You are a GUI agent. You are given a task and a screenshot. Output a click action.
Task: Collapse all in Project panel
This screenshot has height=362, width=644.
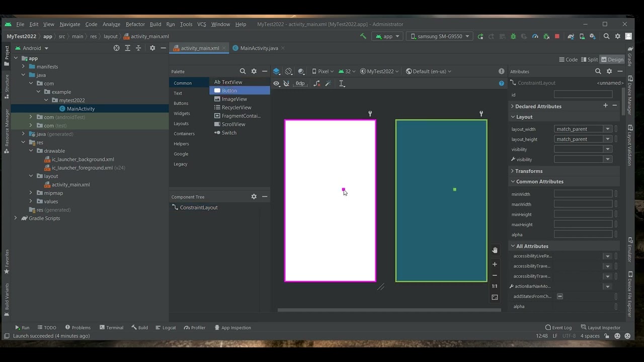(138, 48)
